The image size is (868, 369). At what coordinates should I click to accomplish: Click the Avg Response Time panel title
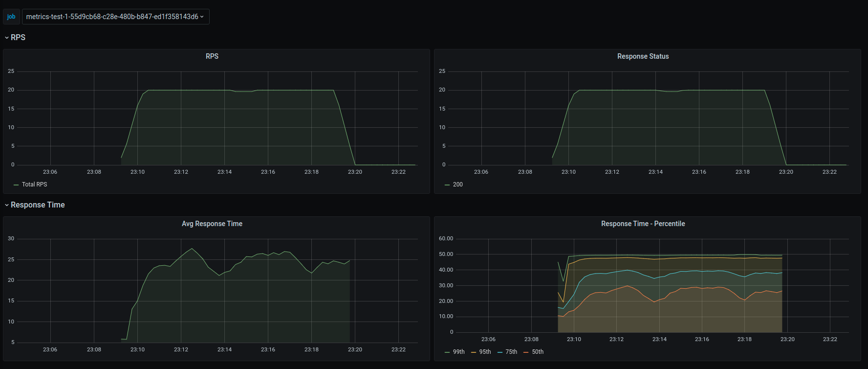pos(212,224)
